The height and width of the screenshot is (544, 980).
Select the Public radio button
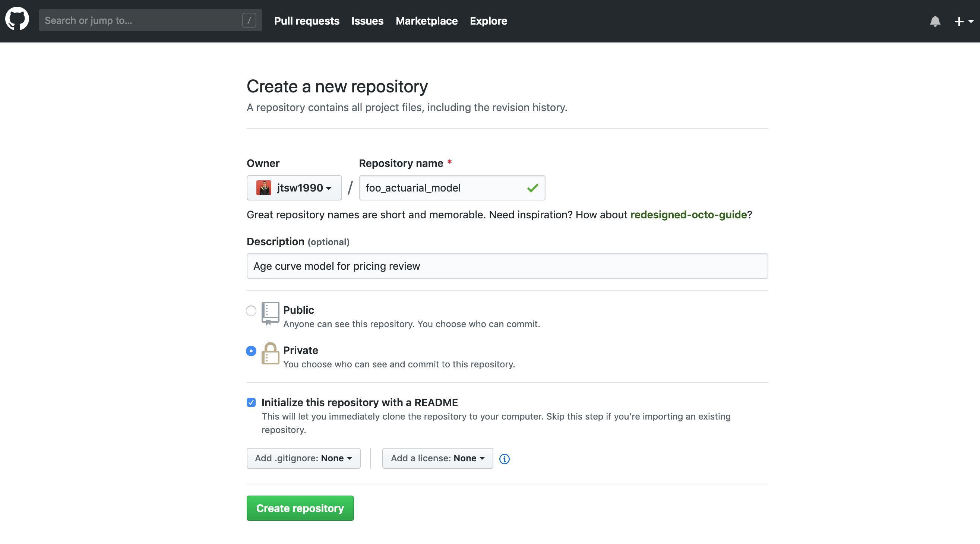coord(251,310)
